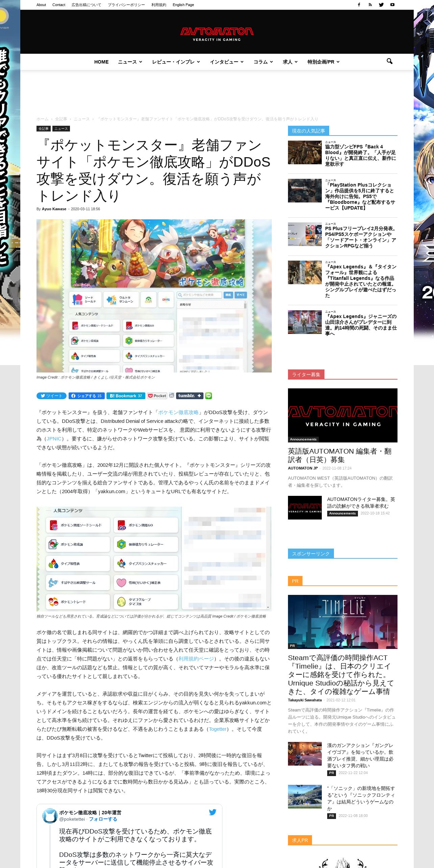The width and height of the screenshot is (434, 868).
Task: Open the Contact link in top bar
Action: tap(59, 5)
